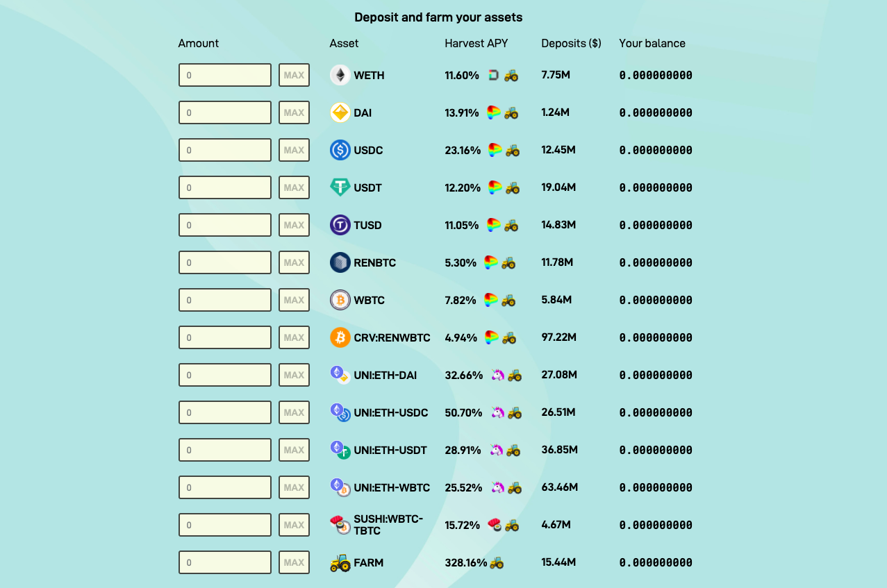
Task: Click the rainbow Curve icon in USDC row
Action: tap(495, 150)
